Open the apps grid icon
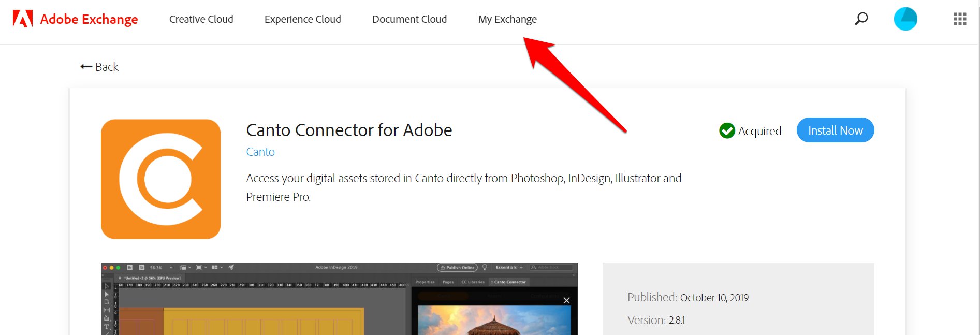 pyautogui.click(x=960, y=19)
